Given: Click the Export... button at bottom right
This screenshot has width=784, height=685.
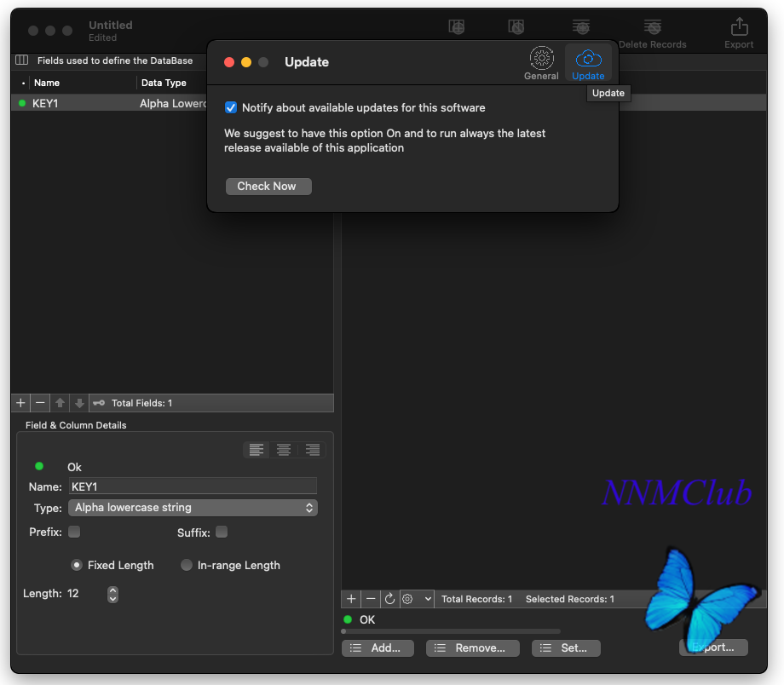Looking at the screenshot, I should (713, 647).
